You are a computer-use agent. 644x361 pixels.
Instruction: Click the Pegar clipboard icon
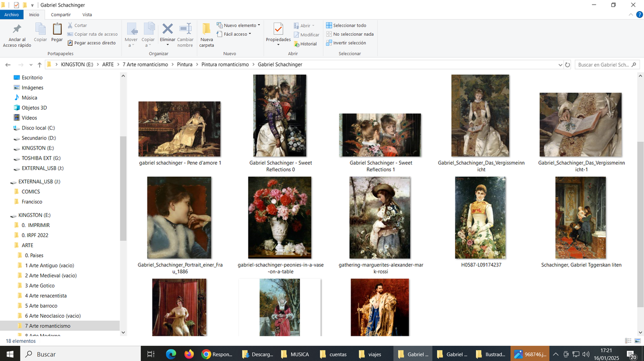point(57,29)
